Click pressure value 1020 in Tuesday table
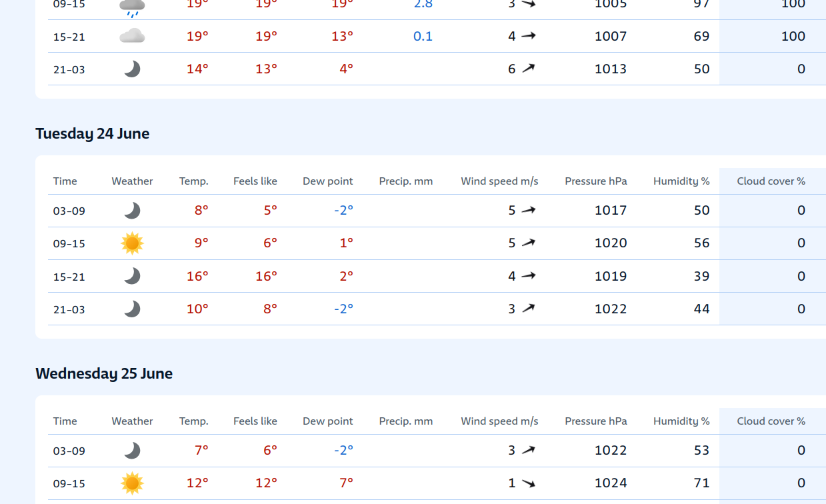The height and width of the screenshot is (504, 826). [x=611, y=243]
